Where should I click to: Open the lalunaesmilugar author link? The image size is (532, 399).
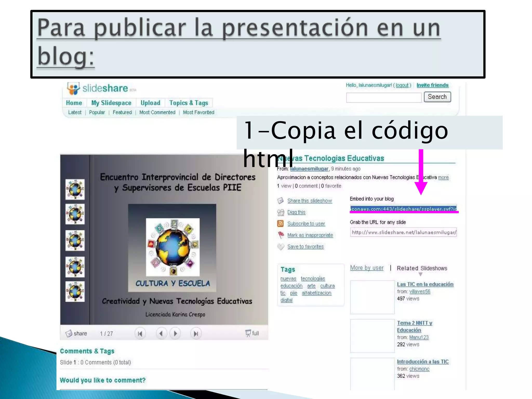click(309, 169)
